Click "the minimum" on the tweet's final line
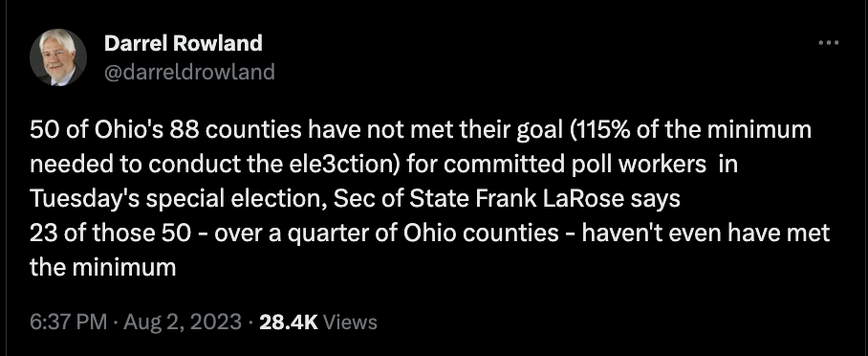Image resolution: width=868 pixels, height=356 pixels. point(102,268)
